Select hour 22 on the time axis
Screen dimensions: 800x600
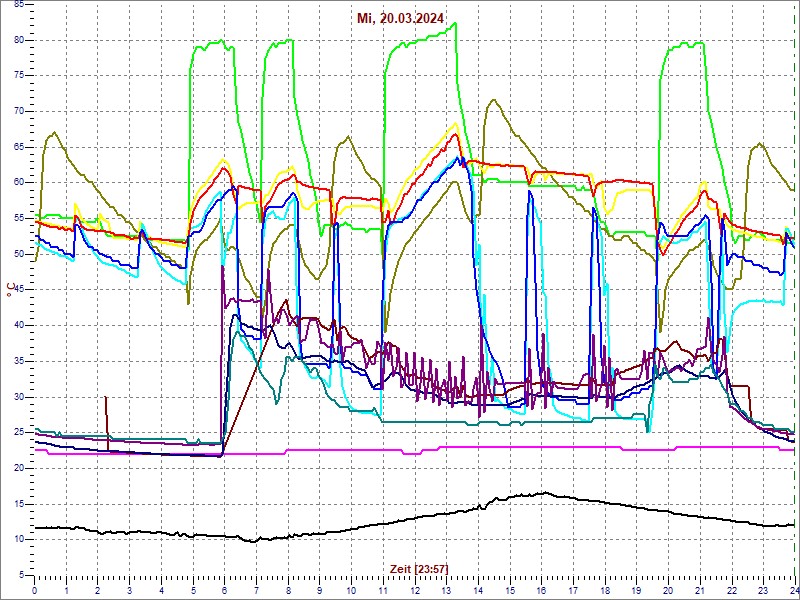(x=731, y=590)
